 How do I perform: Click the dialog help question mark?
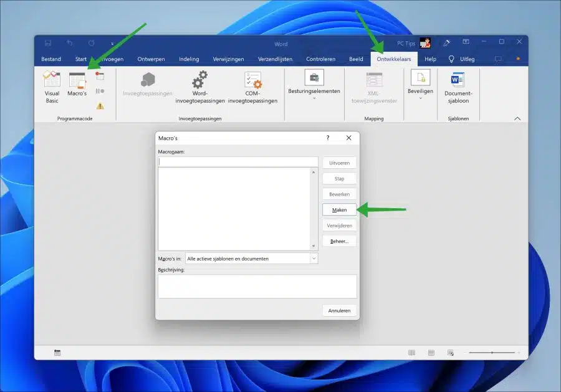point(328,138)
